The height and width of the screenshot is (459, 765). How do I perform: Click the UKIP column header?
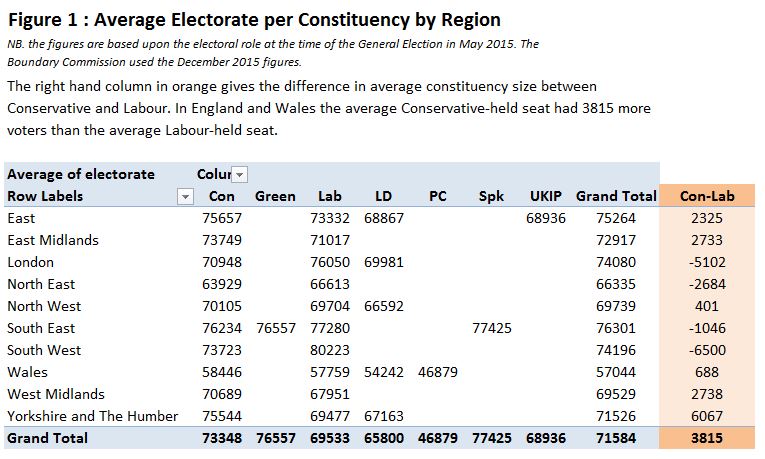coord(548,196)
